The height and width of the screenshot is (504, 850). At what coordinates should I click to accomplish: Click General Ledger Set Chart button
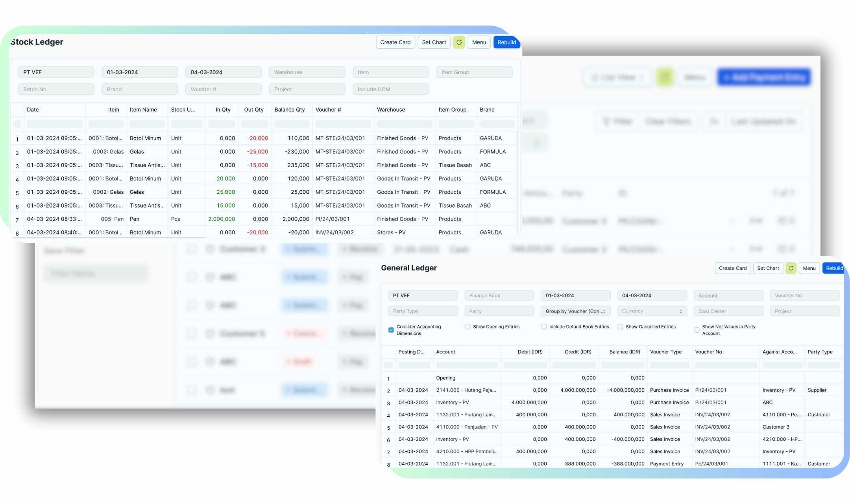click(768, 268)
